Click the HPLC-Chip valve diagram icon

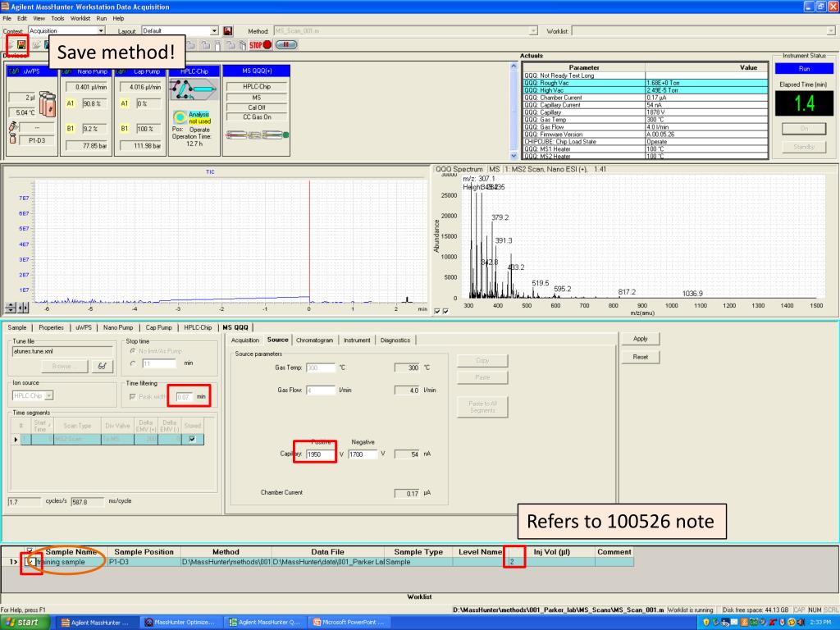pyautogui.click(x=193, y=89)
